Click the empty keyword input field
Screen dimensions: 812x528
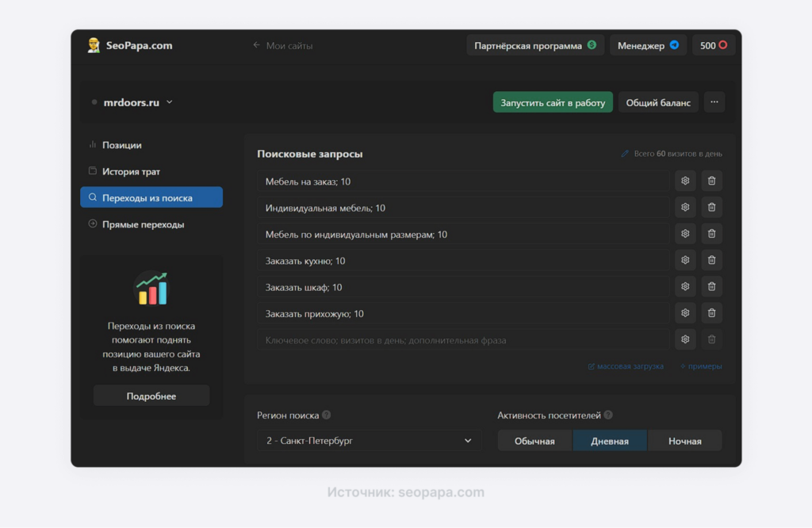click(462, 340)
